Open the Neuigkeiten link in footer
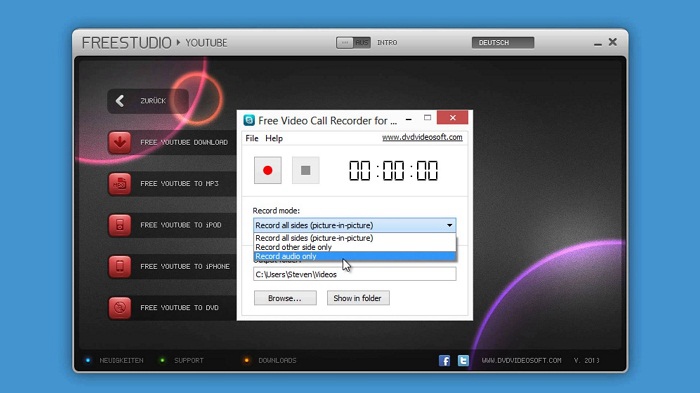Screen dimensions: 700x393 pyautogui.click(x=121, y=360)
